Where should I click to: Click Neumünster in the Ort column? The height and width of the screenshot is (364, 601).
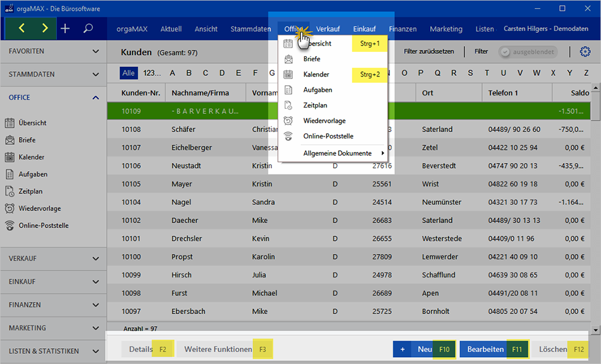442,202
